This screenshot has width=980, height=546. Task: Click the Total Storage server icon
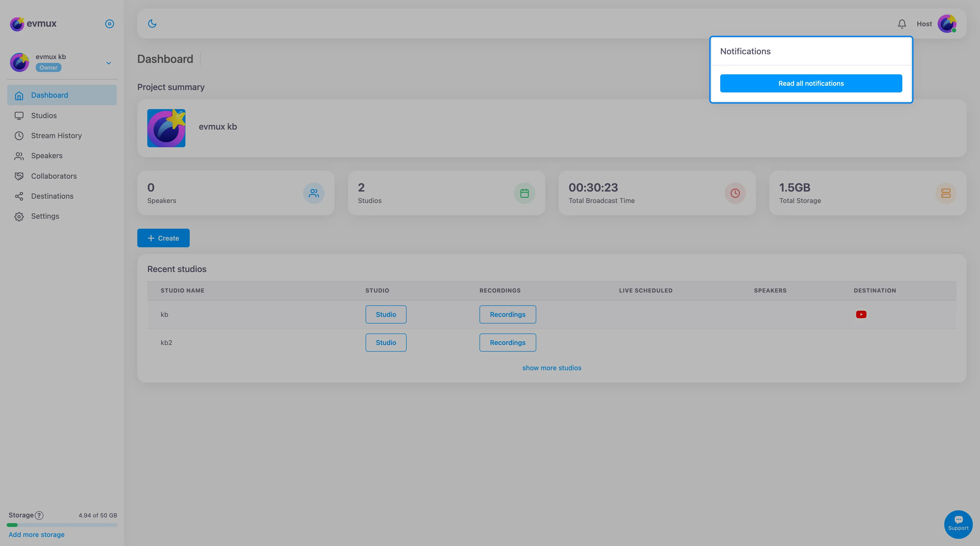click(x=946, y=193)
